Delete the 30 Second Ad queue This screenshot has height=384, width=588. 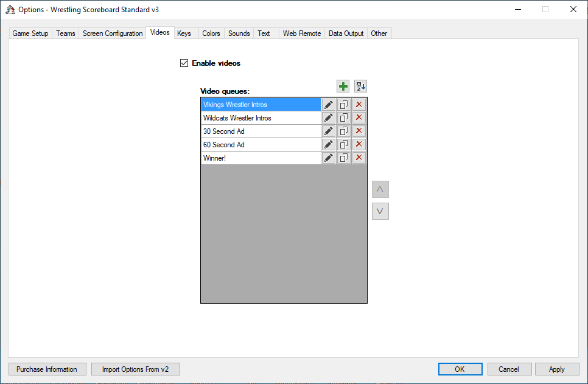pos(359,131)
